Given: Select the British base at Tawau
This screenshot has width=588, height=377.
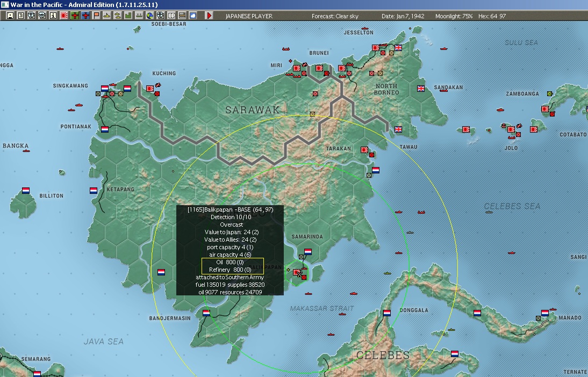Looking at the screenshot, I should coord(398,129).
